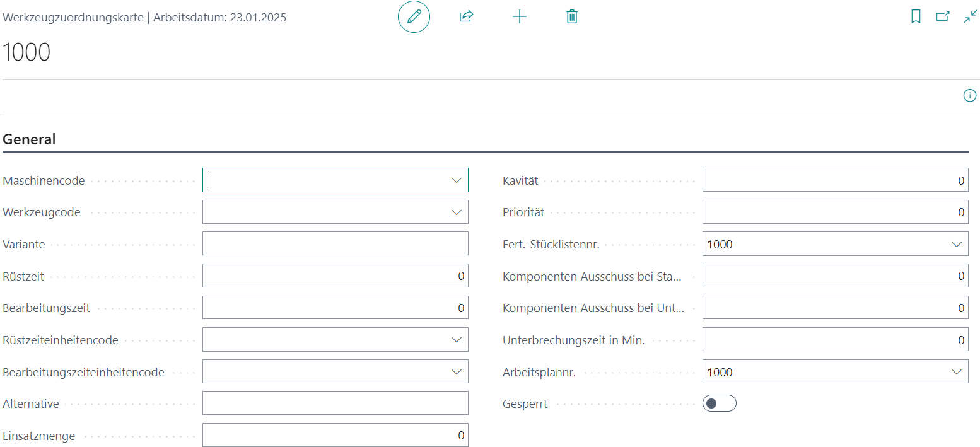This screenshot has height=447, width=980.
Task: Click into the Variante input field
Action: coord(335,244)
